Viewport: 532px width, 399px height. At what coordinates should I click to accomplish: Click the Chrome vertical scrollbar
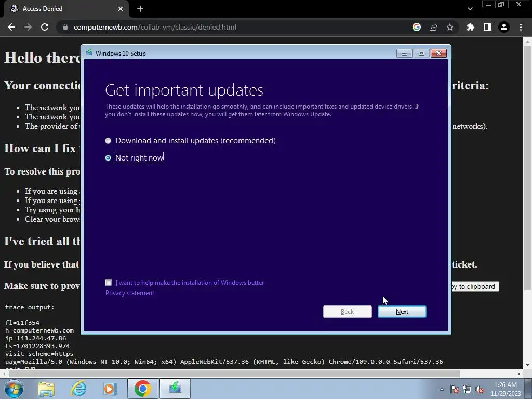click(x=527, y=168)
